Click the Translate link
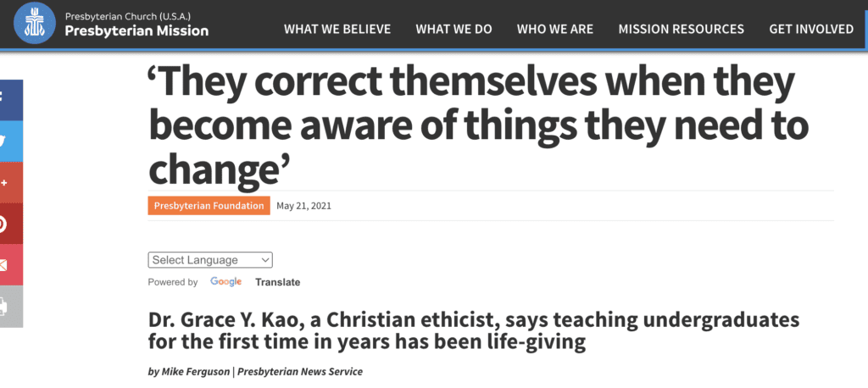Image resolution: width=868 pixels, height=388 pixels. click(x=278, y=282)
